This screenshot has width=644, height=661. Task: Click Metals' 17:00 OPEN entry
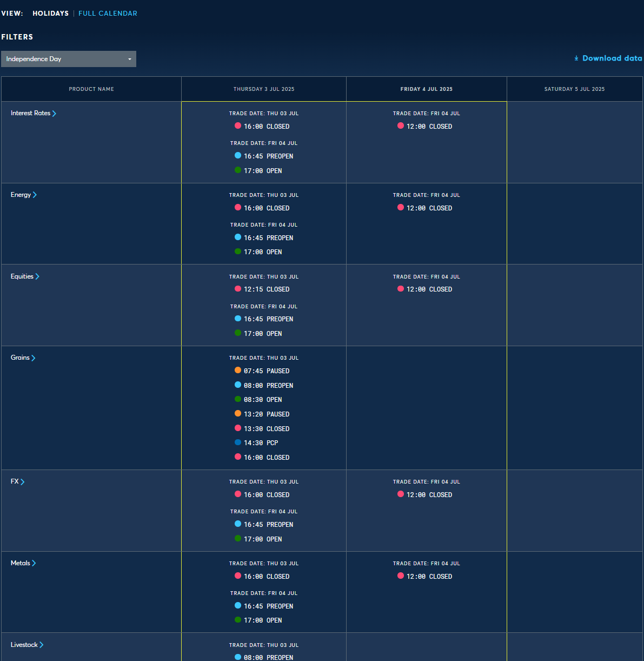point(258,620)
